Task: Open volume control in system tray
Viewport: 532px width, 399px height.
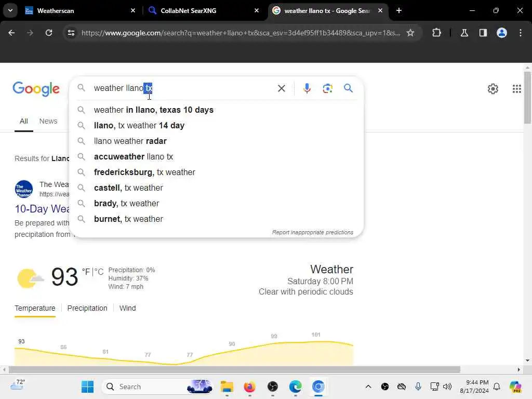Action: click(447, 387)
